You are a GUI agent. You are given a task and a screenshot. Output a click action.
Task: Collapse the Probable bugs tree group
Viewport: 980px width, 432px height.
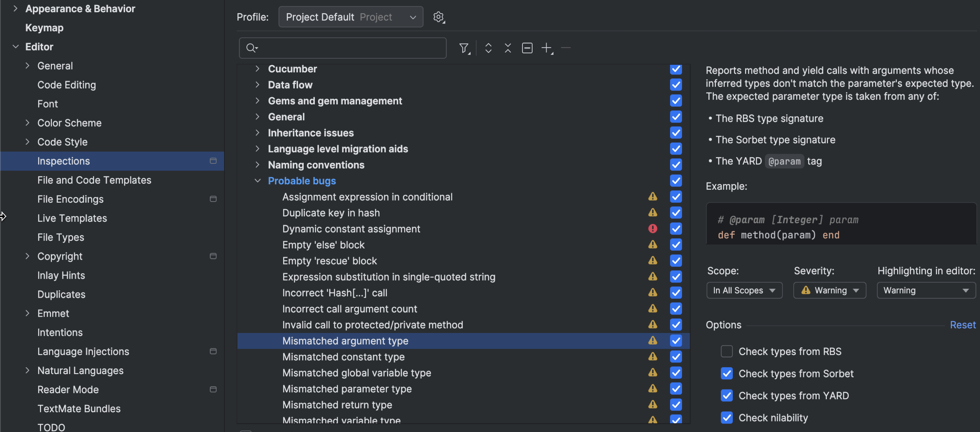[x=258, y=181]
